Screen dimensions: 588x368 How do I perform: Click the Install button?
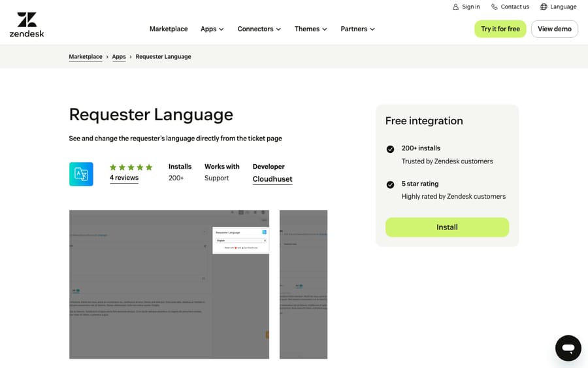tap(447, 227)
